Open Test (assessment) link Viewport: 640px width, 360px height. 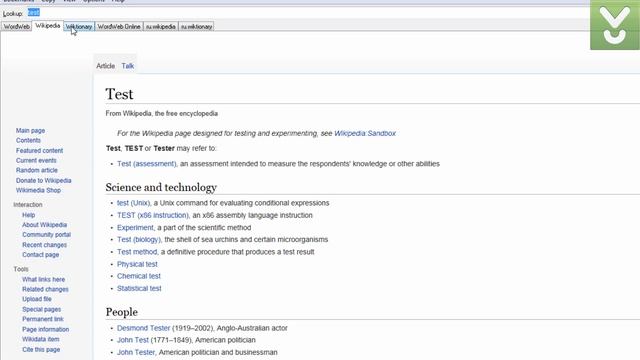147,164
